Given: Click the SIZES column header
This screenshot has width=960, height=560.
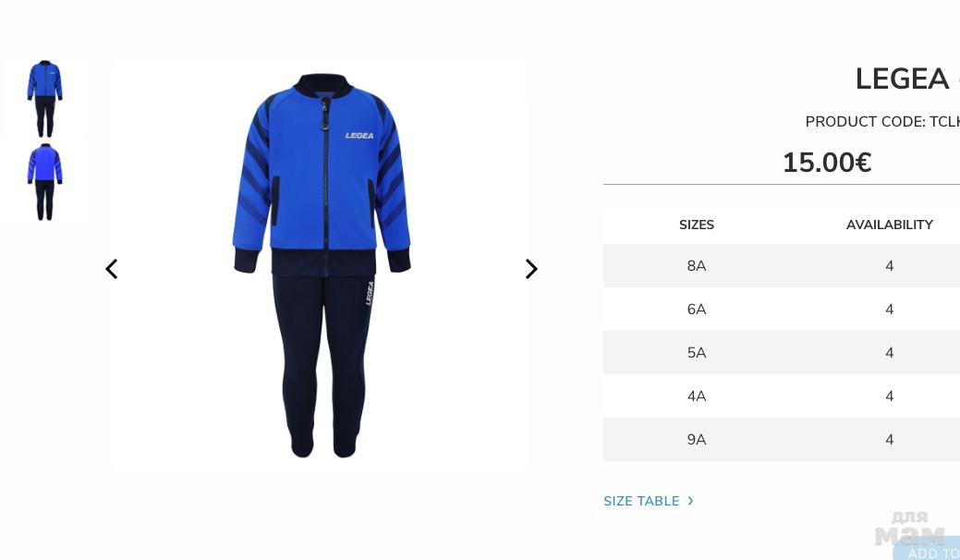Looking at the screenshot, I should 697,225.
